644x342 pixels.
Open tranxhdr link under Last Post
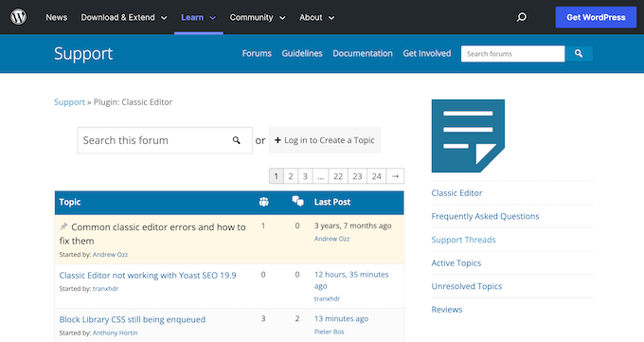point(327,298)
